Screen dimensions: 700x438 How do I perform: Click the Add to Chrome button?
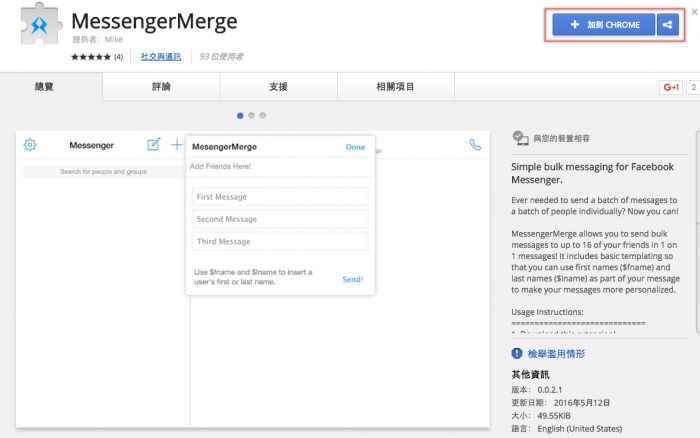pos(604,25)
